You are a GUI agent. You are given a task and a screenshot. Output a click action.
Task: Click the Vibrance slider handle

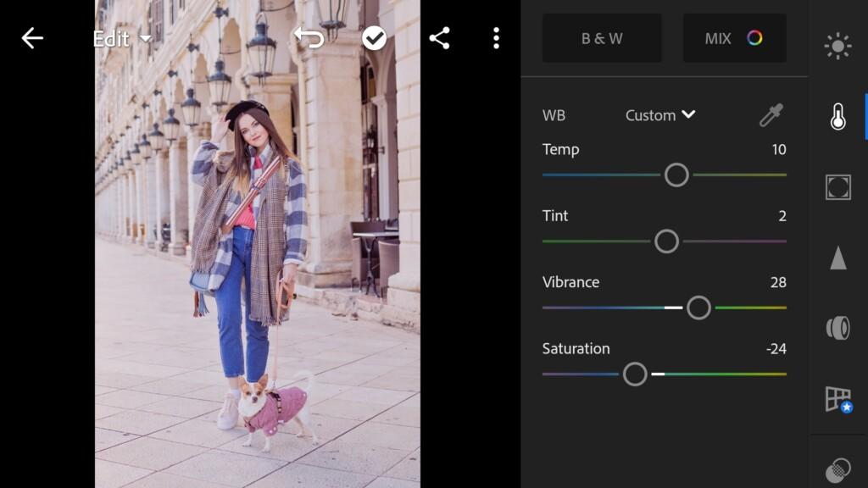(x=698, y=308)
